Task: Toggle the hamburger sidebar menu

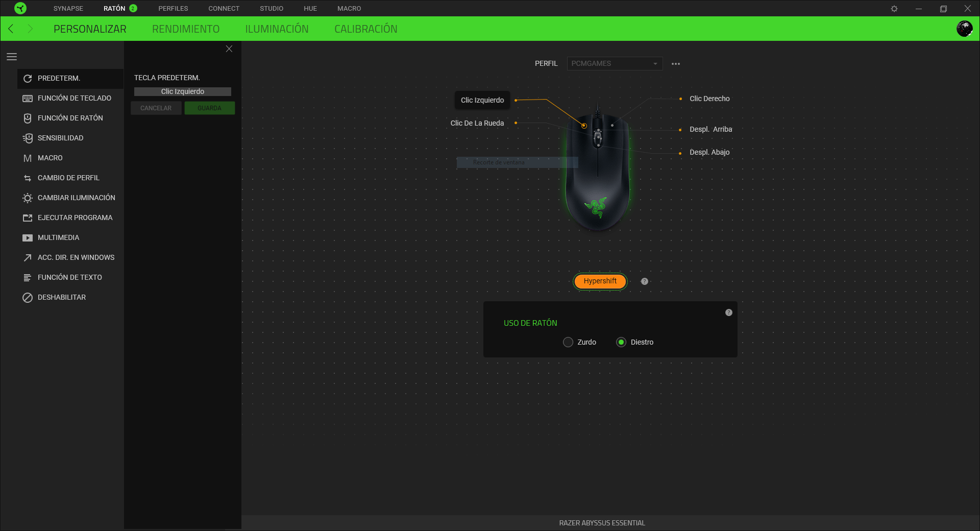Action: click(x=12, y=57)
